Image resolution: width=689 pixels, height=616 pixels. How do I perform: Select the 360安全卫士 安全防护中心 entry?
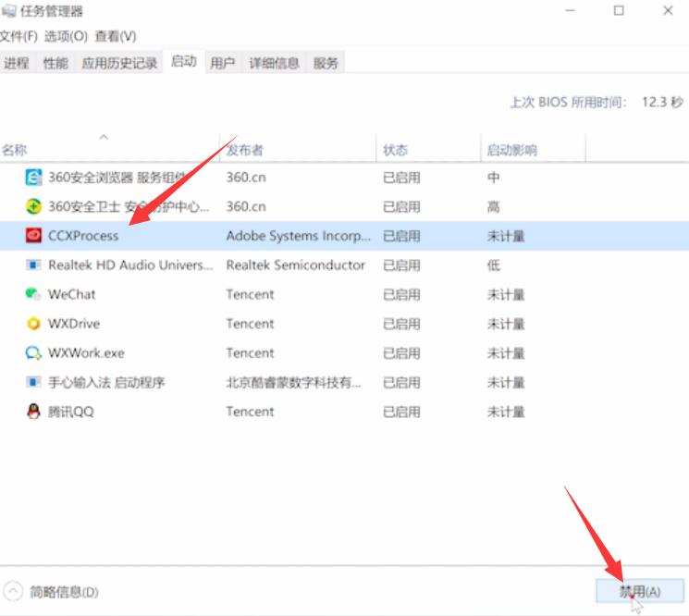coord(129,206)
